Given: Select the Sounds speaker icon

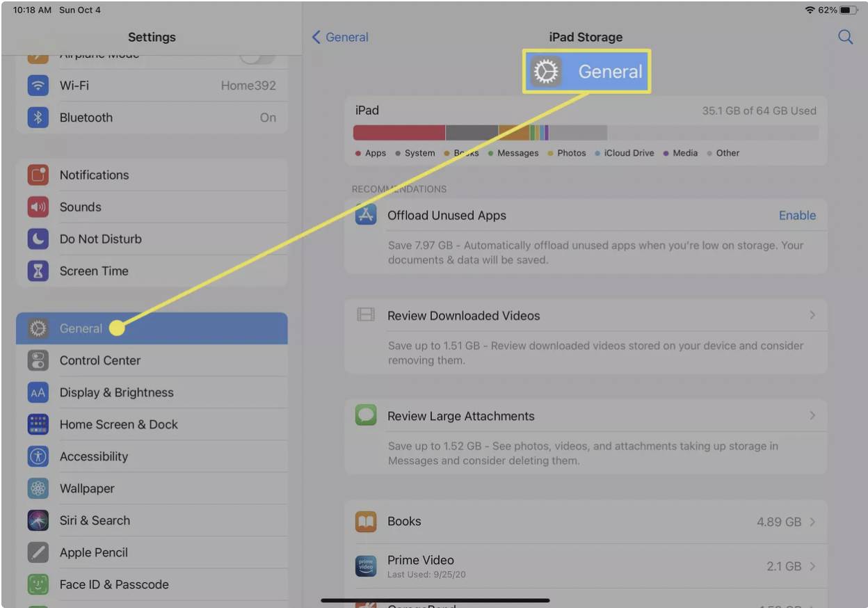Looking at the screenshot, I should coord(38,207).
